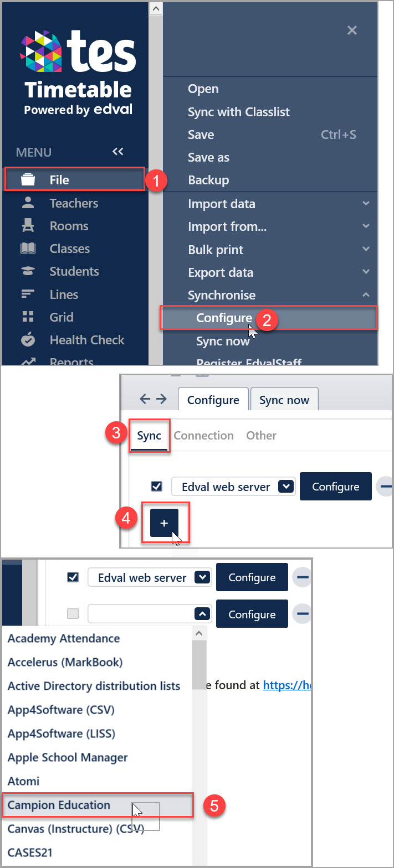Image resolution: width=394 pixels, height=868 pixels.
Task: Click the Students graduation cap icon
Action: point(28,271)
